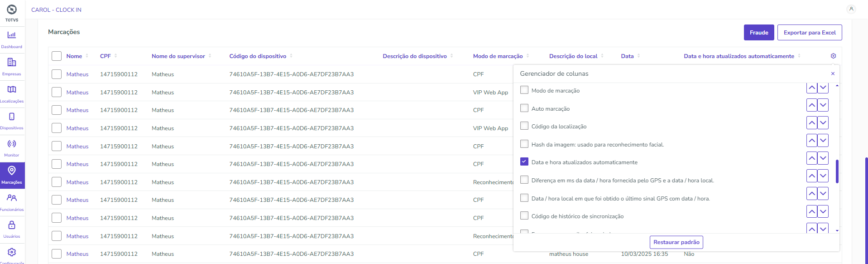Viewport: 868px width, 264px height.
Task: Sort the table by Nome column
Action: [x=74, y=56]
